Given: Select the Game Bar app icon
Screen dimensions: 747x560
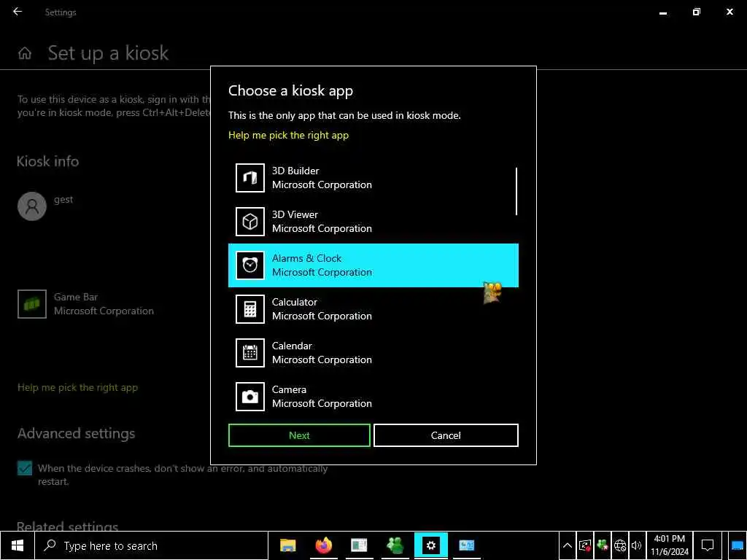Looking at the screenshot, I should (32, 304).
